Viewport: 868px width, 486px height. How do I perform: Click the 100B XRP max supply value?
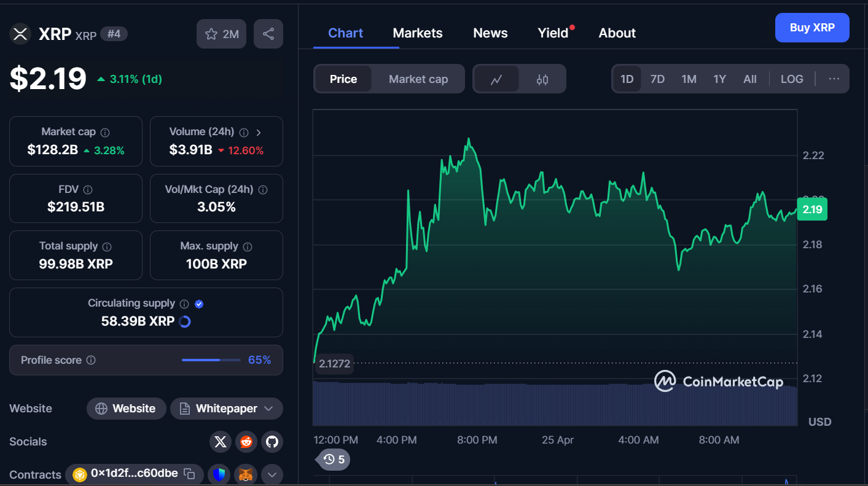(x=216, y=264)
